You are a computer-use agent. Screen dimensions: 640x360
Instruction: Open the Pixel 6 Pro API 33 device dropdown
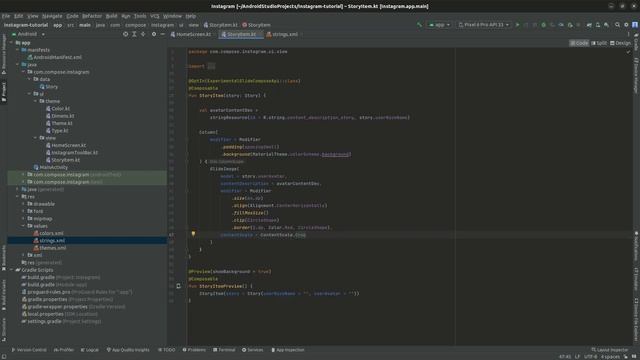click(x=484, y=25)
